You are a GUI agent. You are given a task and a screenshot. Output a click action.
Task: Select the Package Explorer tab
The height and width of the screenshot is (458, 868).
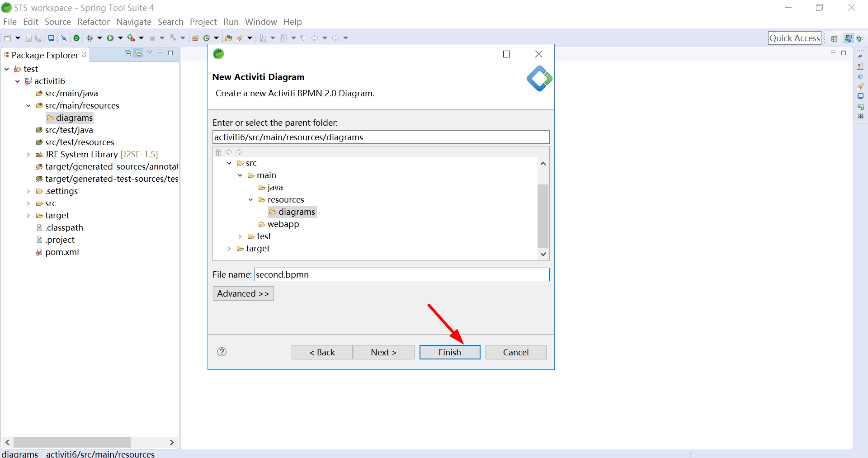coord(45,55)
